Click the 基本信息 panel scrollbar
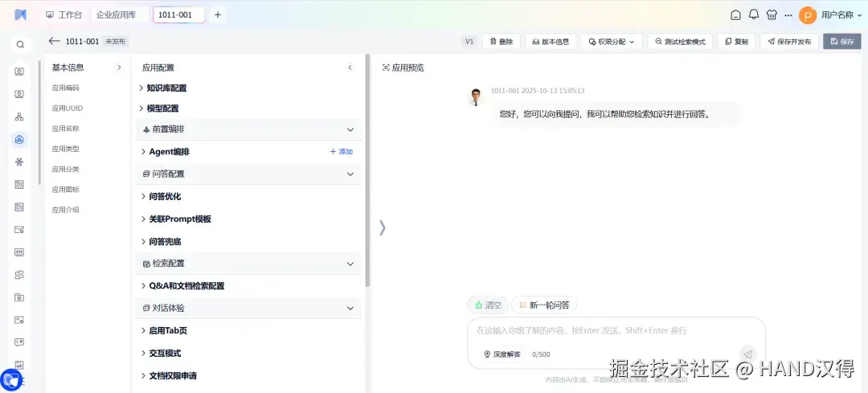 coord(39,122)
